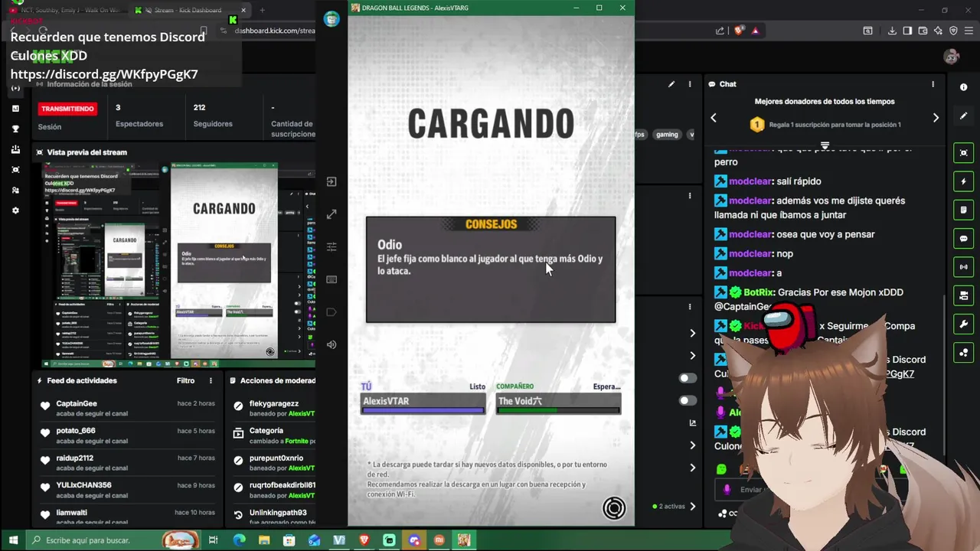Screen dimensions: 980x551
Task: Click The Void companion loading bar
Action: point(558,403)
